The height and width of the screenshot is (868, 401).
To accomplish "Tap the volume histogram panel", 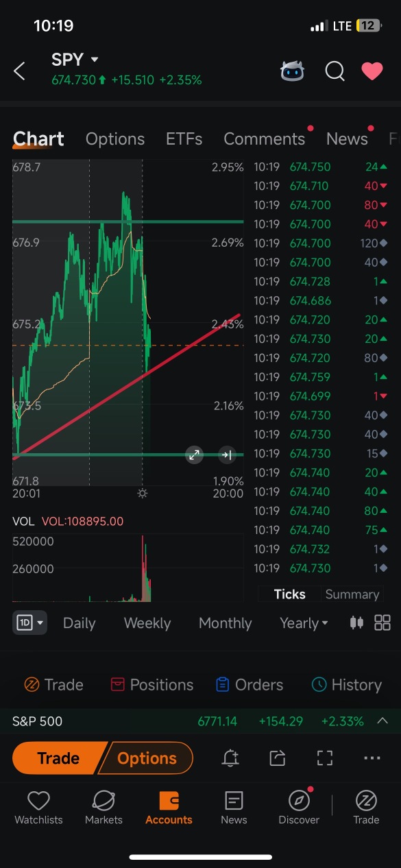I will pos(127,568).
